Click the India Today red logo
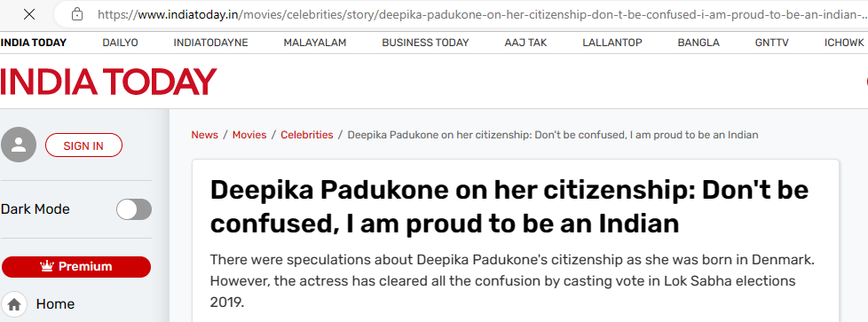Image resolution: width=868 pixels, height=322 pixels. pos(108,82)
